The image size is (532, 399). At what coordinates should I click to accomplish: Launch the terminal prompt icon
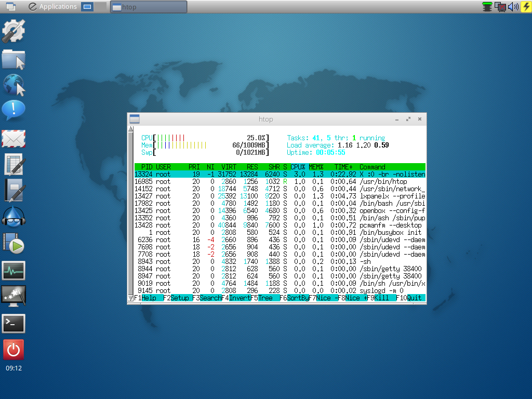pyautogui.click(x=14, y=323)
